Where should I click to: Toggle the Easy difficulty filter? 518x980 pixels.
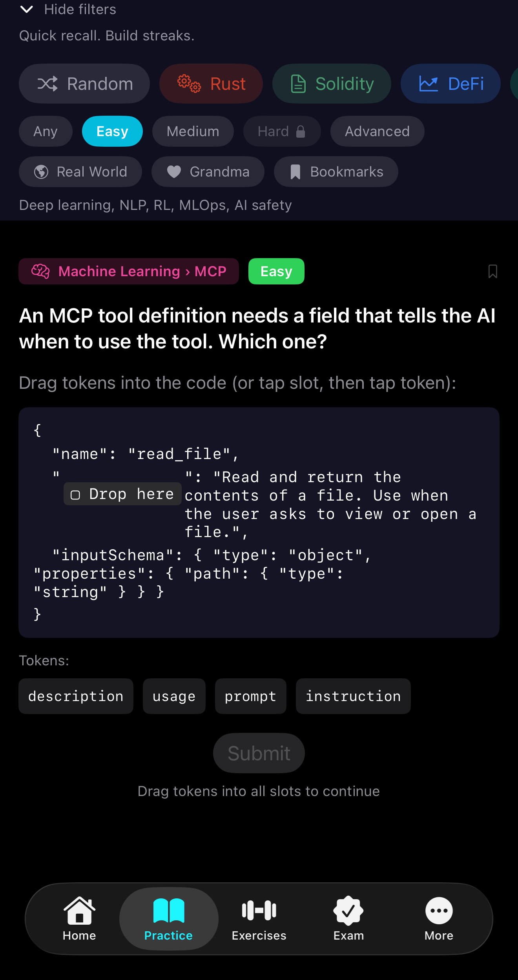point(112,131)
